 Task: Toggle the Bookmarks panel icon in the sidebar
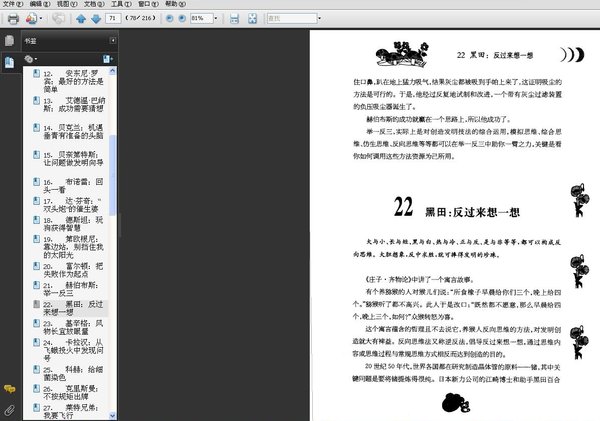pos(9,62)
